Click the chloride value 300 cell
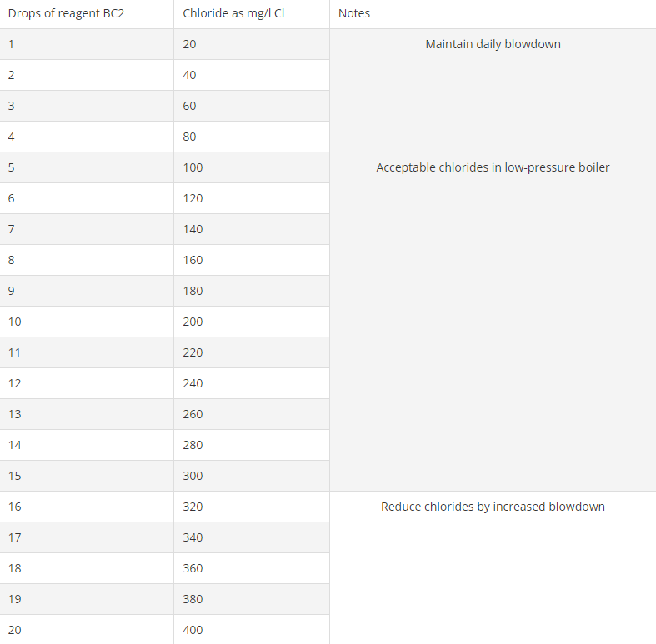 click(252, 476)
